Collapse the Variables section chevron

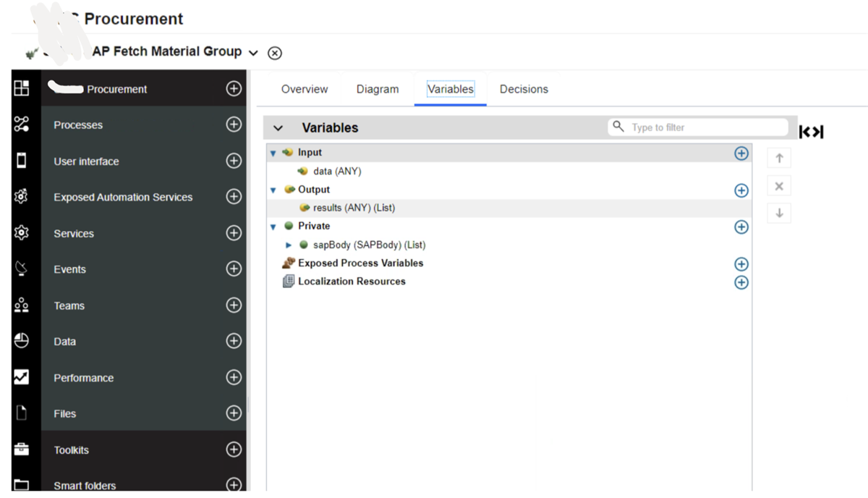[x=278, y=128]
